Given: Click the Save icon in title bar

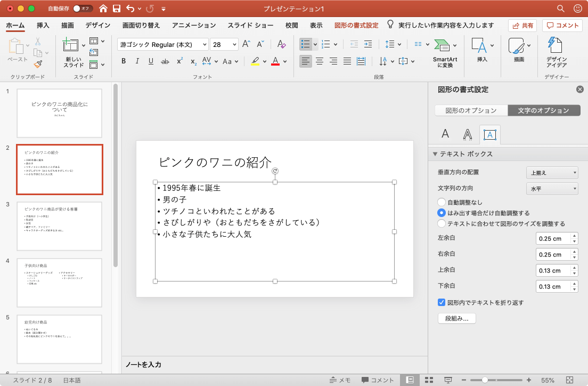Looking at the screenshot, I should tap(117, 9).
